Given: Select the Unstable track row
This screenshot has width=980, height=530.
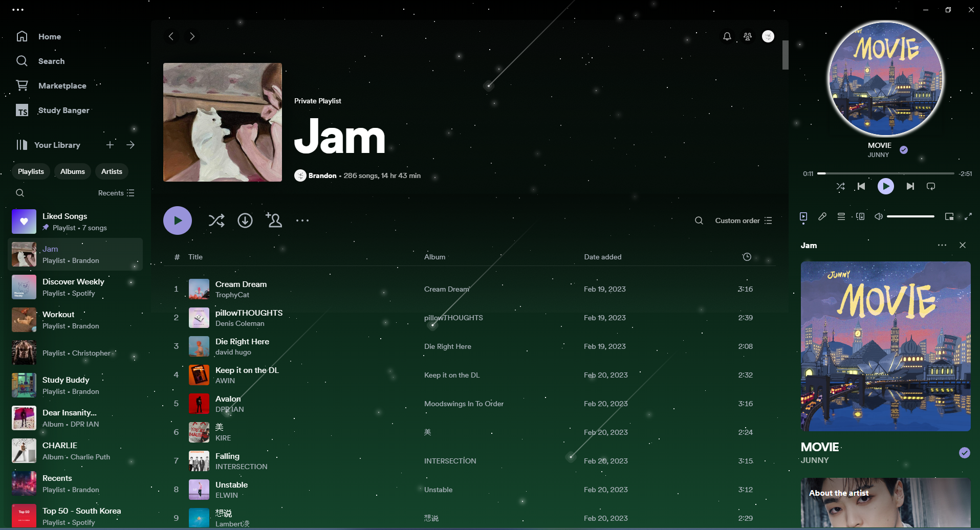Looking at the screenshot, I should click(x=470, y=490).
